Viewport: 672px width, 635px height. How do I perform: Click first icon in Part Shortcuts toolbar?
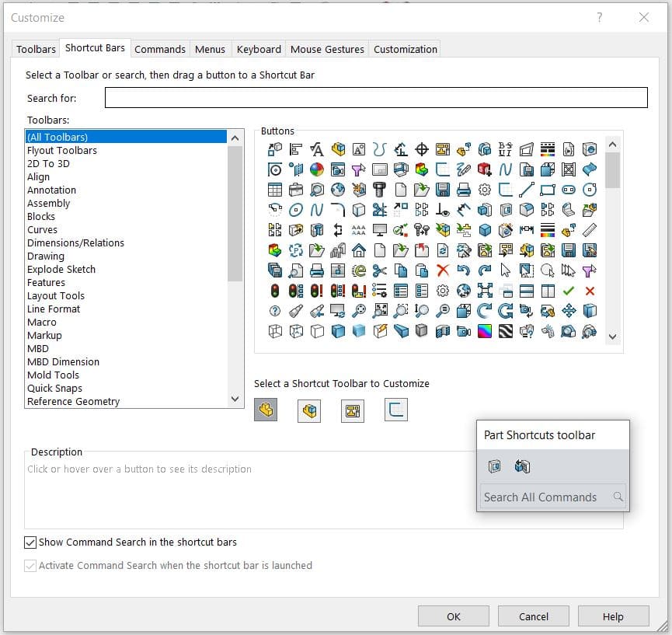[x=495, y=466]
